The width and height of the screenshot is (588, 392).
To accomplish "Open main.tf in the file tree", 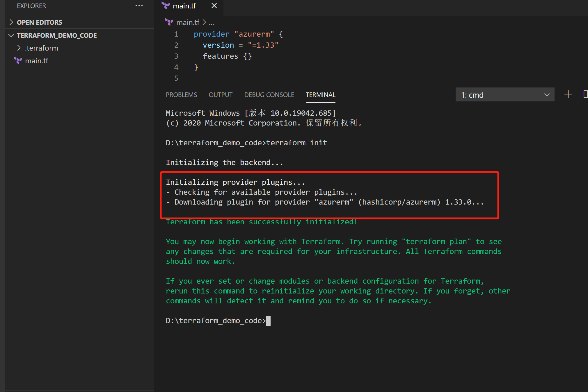I will click(37, 61).
